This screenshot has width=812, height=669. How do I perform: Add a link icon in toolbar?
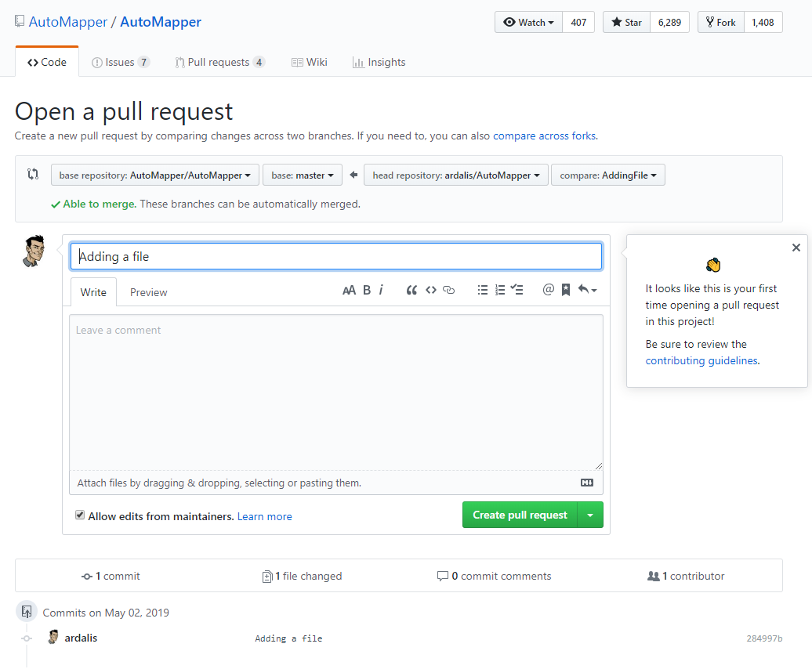tap(449, 291)
